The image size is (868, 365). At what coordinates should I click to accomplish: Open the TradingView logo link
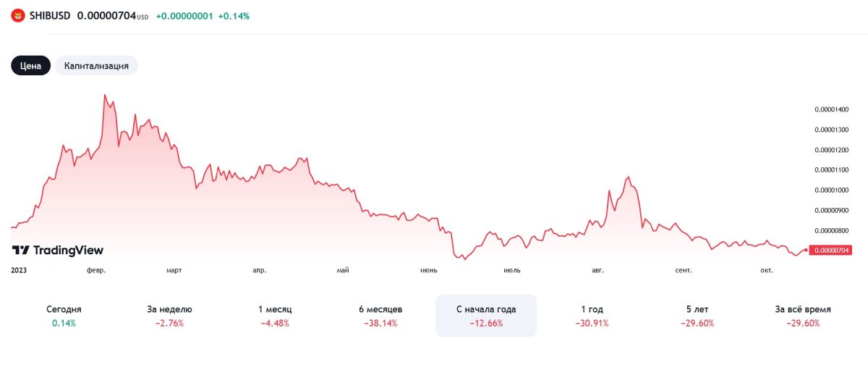58,250
